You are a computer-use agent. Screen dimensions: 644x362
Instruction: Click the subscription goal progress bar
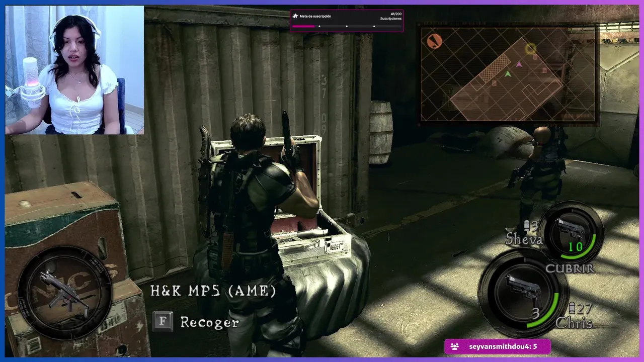[347, 26]
